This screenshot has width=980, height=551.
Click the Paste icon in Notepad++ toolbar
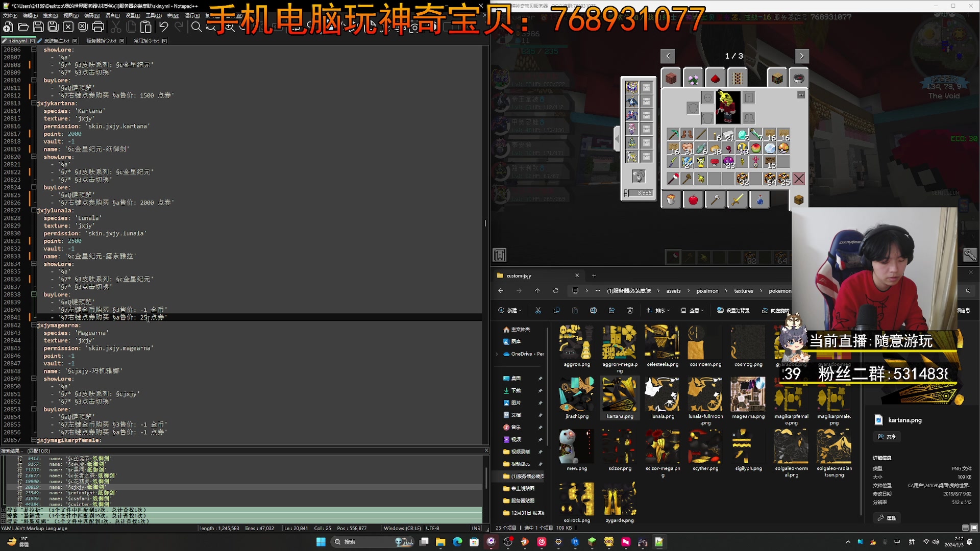(x=146, y=27)
